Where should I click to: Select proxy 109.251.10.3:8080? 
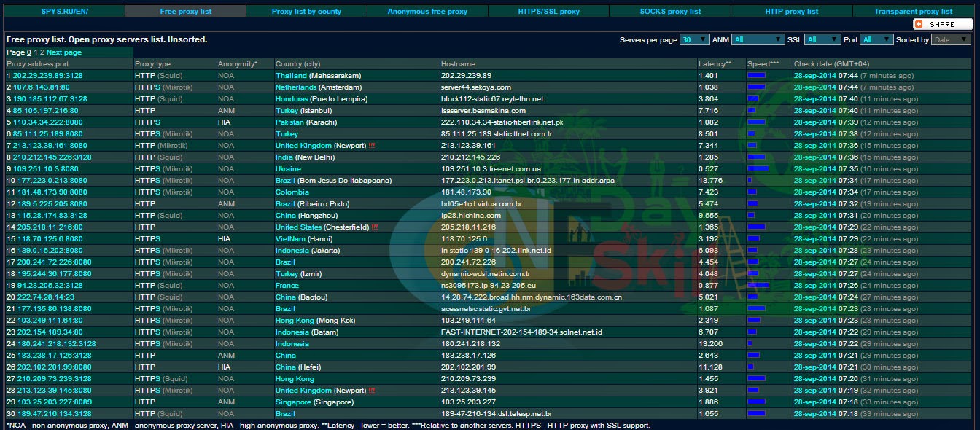46,169
